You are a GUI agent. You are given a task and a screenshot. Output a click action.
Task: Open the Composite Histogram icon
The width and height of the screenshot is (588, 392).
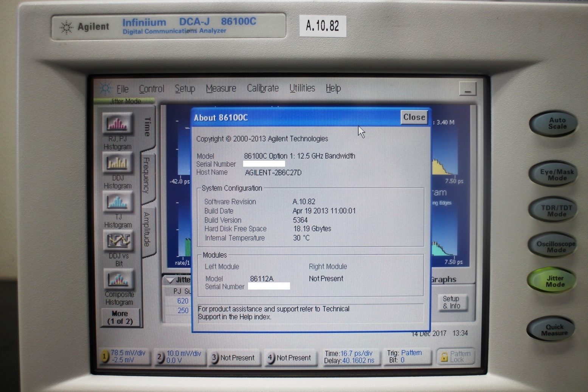pyautogui.click(x=119, y=279)
